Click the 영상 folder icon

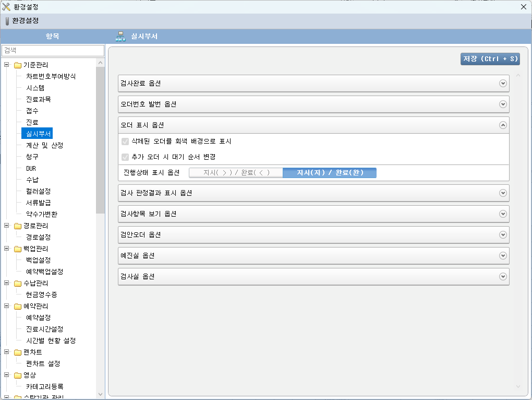pos(18,375)
